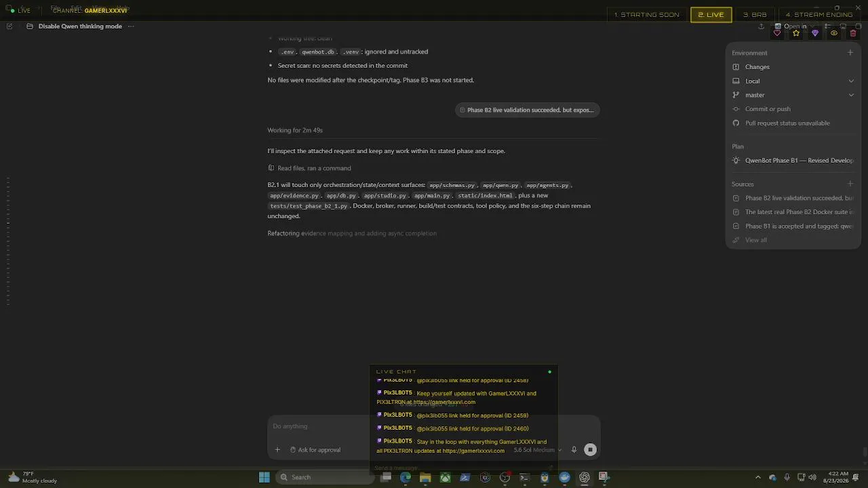Click the 'Environment' panel heading
Viewport: 868px width, 488px height.
pyautogui.click(x=749, y=53)
